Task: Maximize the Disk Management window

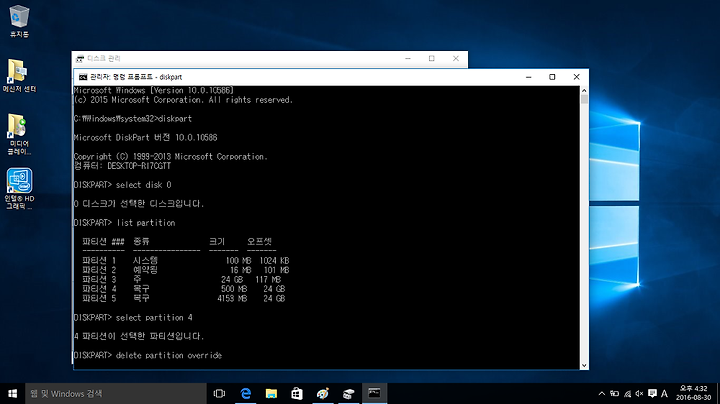Action: tap(432, 59)
